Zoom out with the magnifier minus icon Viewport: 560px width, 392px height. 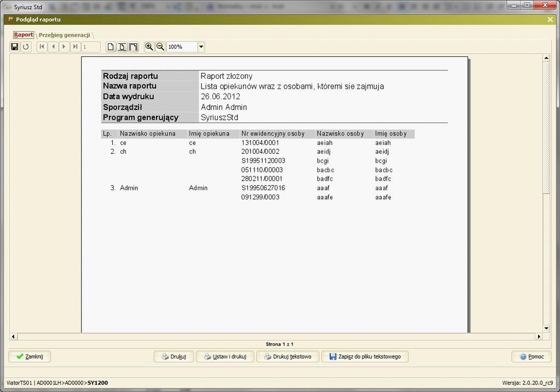click(160, 47)
